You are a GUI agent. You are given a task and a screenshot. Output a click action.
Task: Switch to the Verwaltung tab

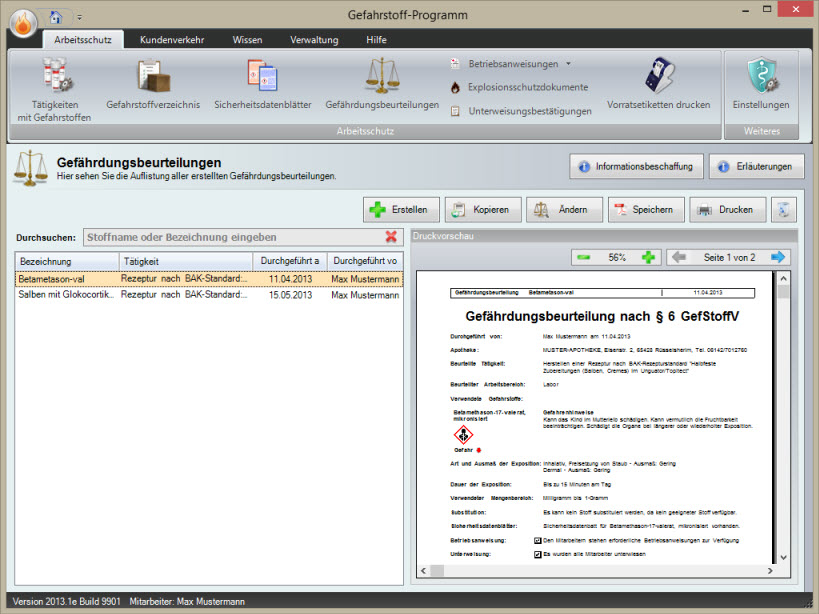314,40
